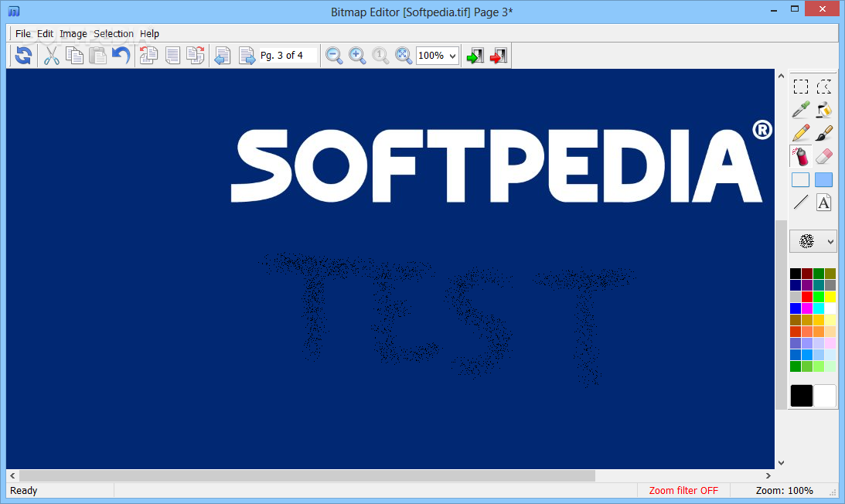Viewport: 845px width, 504px height.
Task: Open the Image menu
Action: click(x=73, y=33)
